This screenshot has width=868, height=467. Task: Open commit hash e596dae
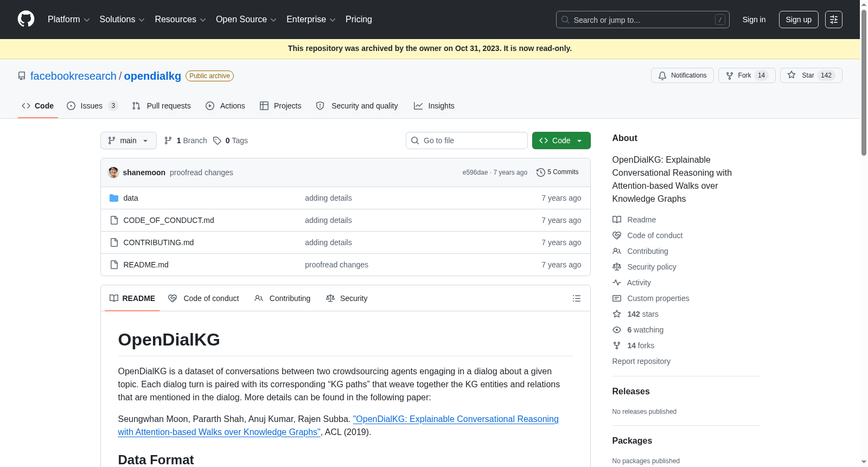[x=475, y=172]
